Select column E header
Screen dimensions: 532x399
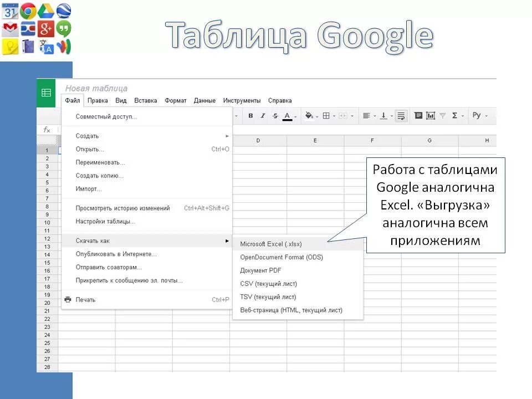[x=315, y=140]
